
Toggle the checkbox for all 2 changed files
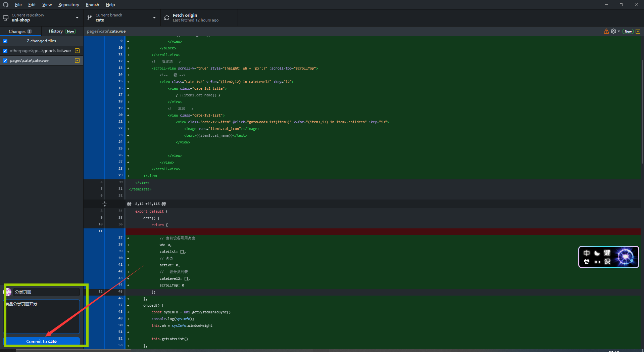coord(5,41)
